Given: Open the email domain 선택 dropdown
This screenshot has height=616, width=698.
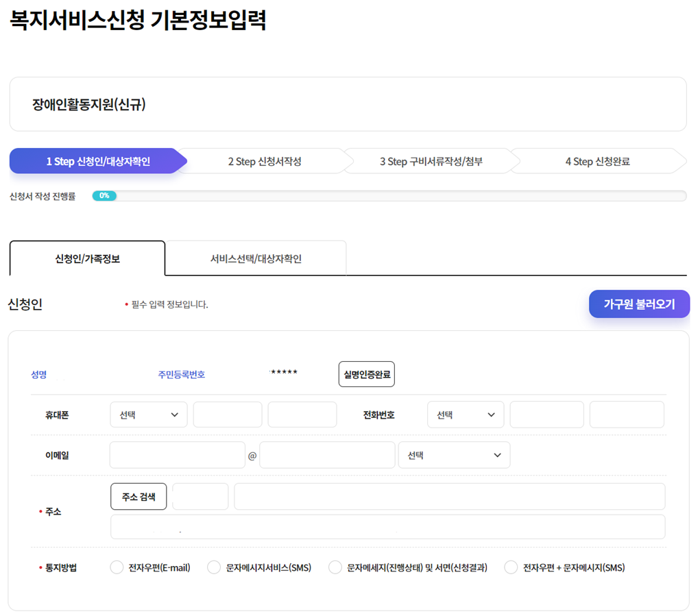Looking at the screenshot, I should [x=454, y=454].
